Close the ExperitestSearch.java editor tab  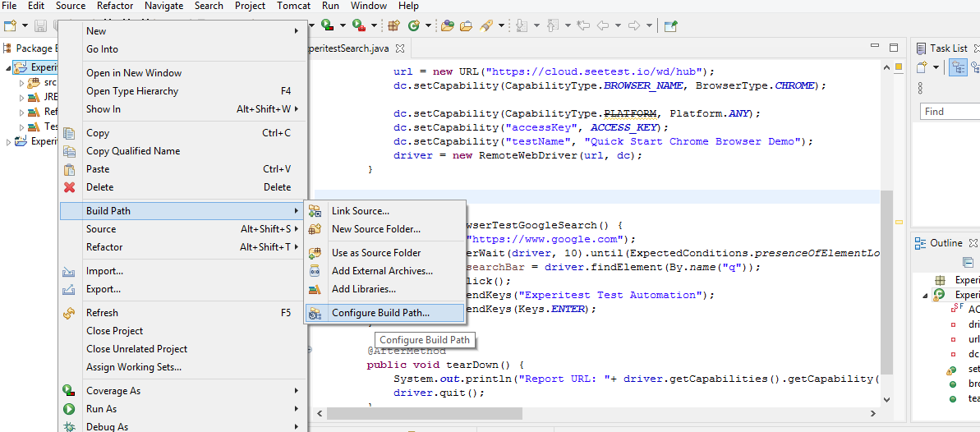(401, 48)
